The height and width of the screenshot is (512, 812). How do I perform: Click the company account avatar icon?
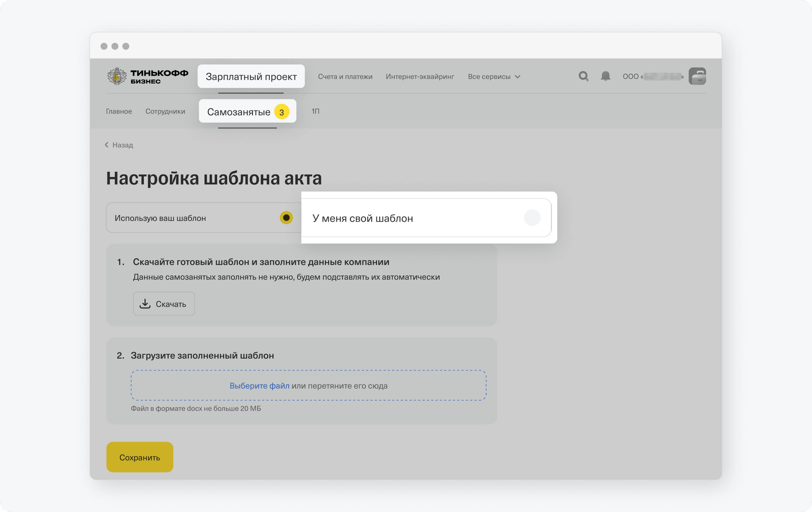tap(697, 76)
